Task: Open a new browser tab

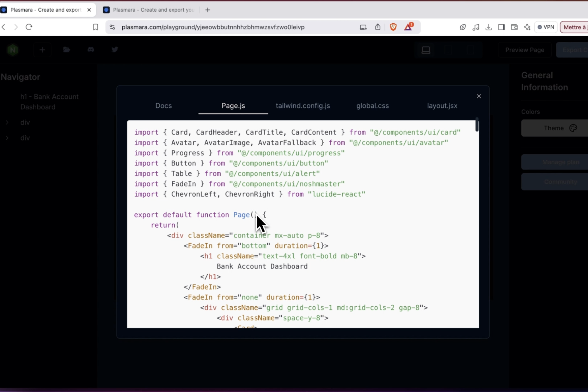Action: click(x=208, y=10)
